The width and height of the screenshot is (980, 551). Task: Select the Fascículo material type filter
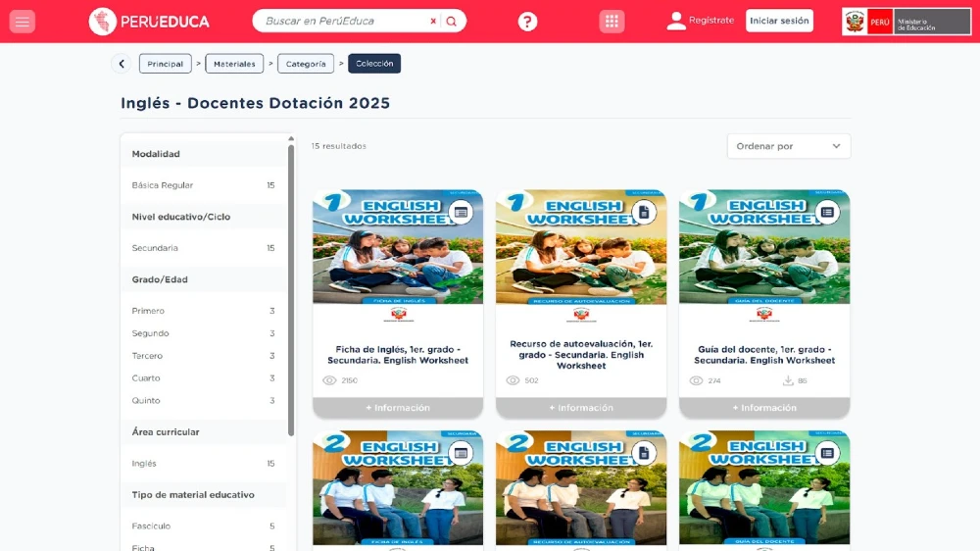pos(151,526)
